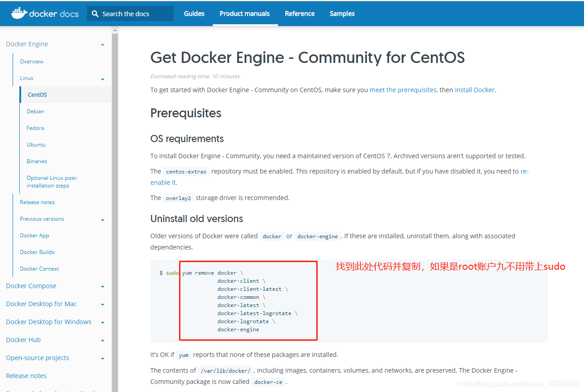Click the overlay2 inline code
584x392 pixels.
pos(178,198)
